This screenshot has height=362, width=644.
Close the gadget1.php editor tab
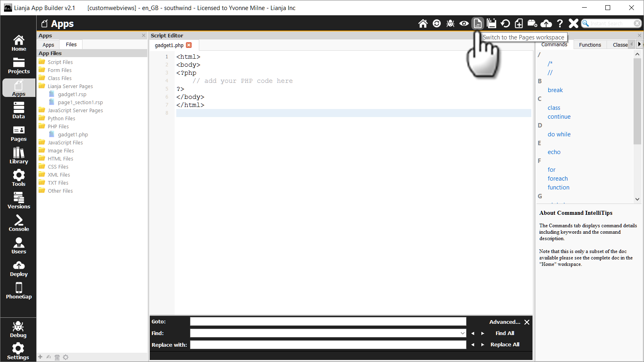189,45
